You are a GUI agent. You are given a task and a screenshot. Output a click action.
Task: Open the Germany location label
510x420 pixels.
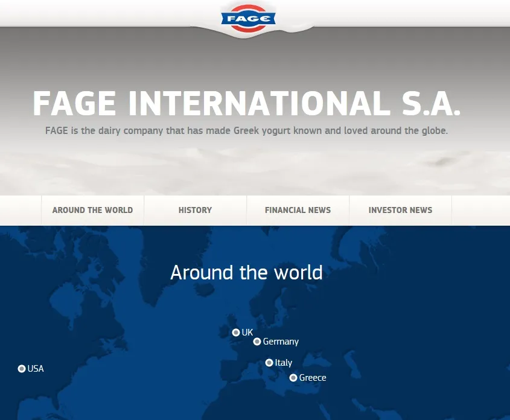tap(281, 342)
